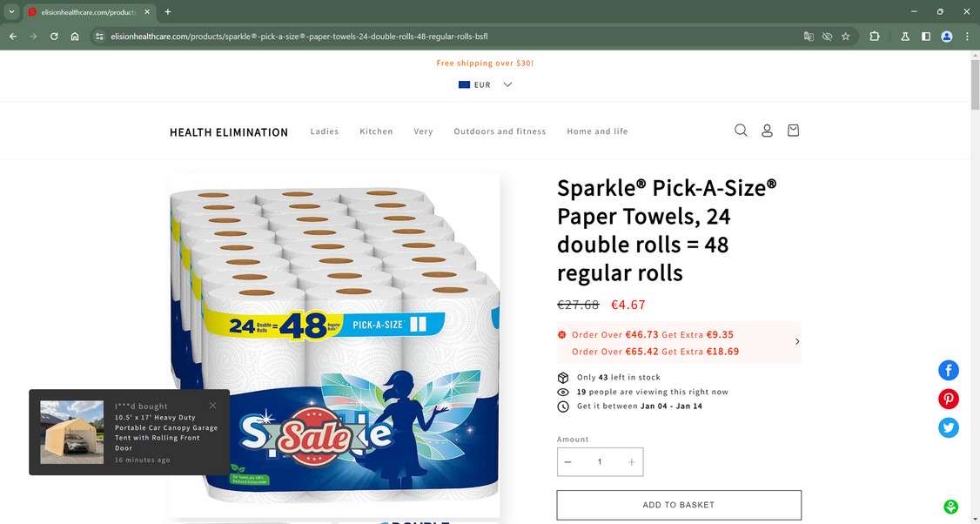
Task: Open the EUR currency dropdown
Action: 485,84
